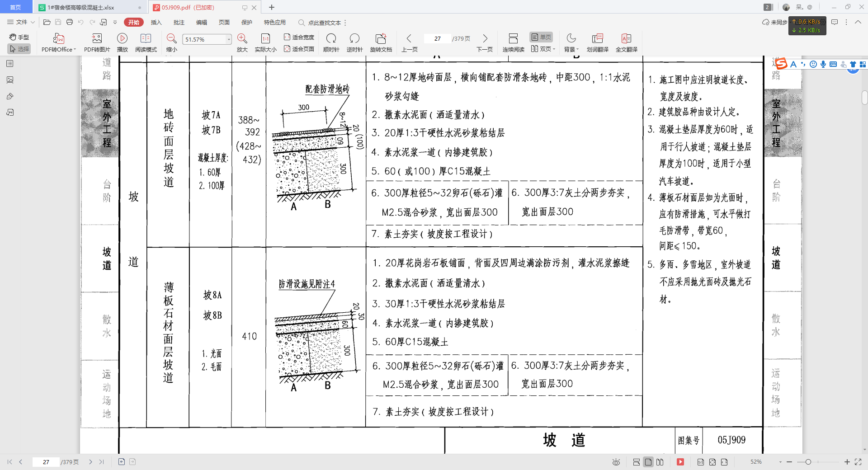The image size is (868, 470).
Task: Click the toolbar page number field
Action: click(x=437, y=39)
